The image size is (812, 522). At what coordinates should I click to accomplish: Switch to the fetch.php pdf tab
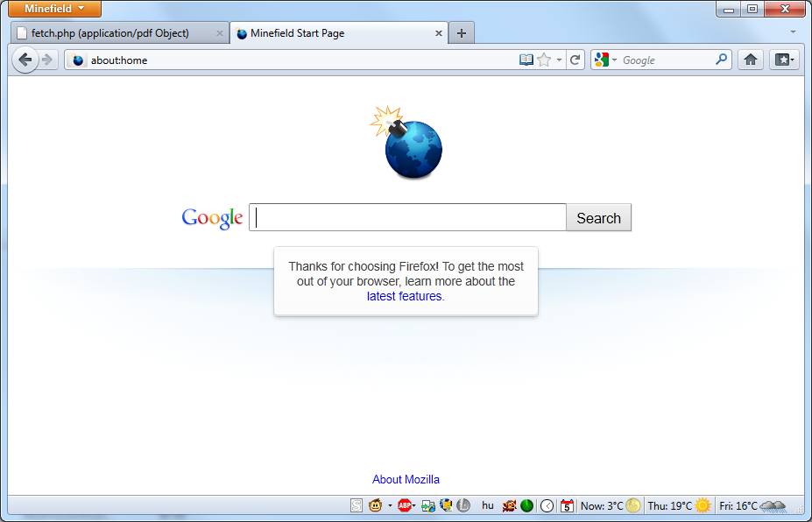[120, 33]
